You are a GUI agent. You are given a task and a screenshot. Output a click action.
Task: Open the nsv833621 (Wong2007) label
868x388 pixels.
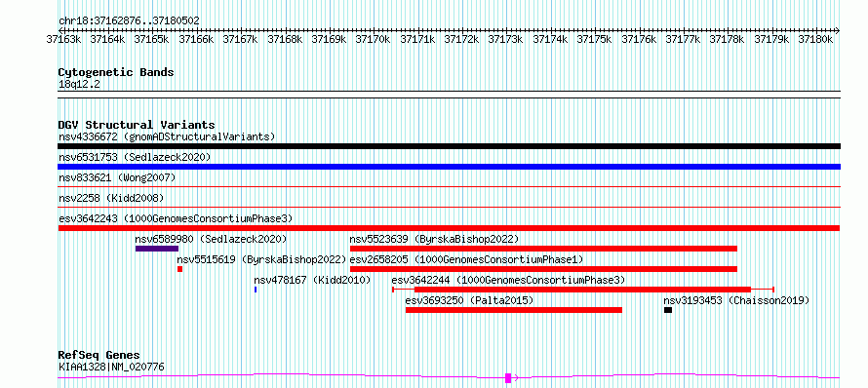click(117, 177)
